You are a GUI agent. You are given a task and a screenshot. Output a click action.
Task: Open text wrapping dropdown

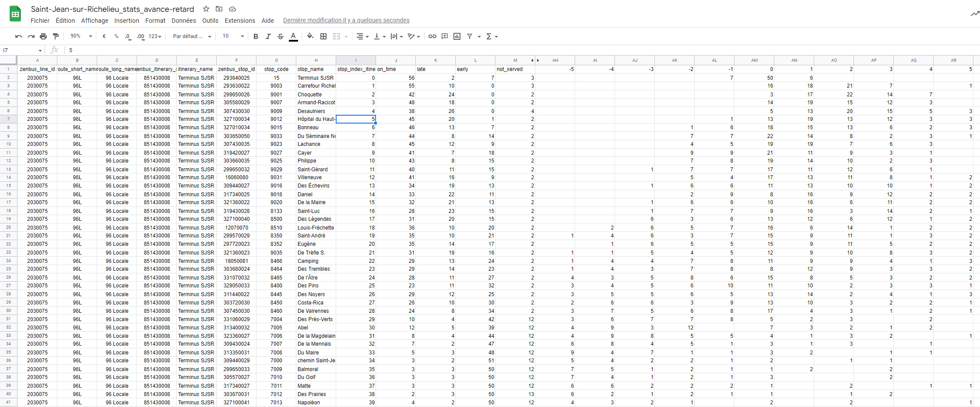tap(397, 36)
